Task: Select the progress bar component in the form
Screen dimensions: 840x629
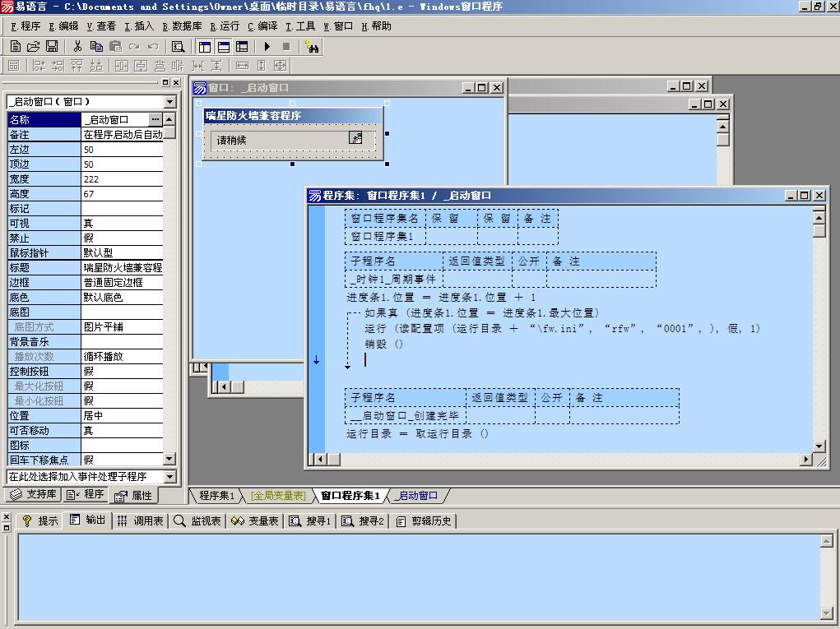Action: point(293,140)
